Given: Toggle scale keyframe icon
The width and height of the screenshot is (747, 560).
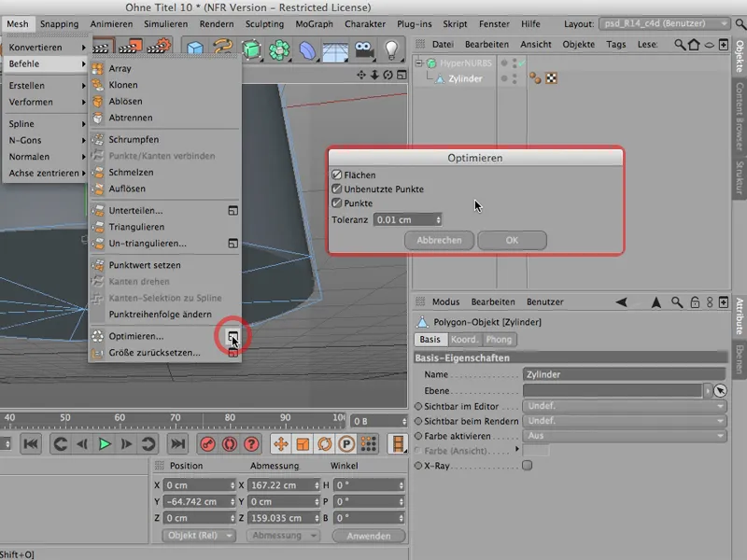Looking at the screenshot, I should click(303, 444).
